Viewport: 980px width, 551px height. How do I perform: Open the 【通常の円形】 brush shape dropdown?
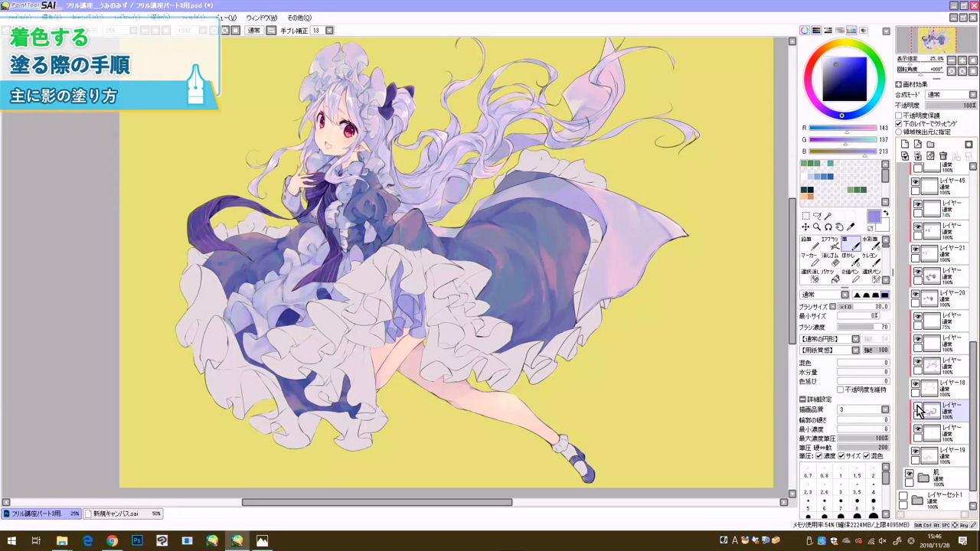(830, 339)
